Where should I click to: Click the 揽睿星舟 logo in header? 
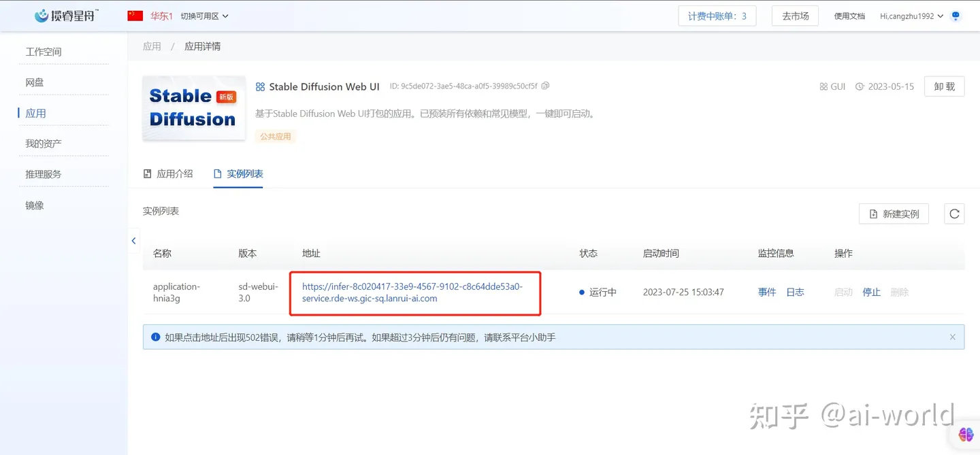[x=66, y=15]
